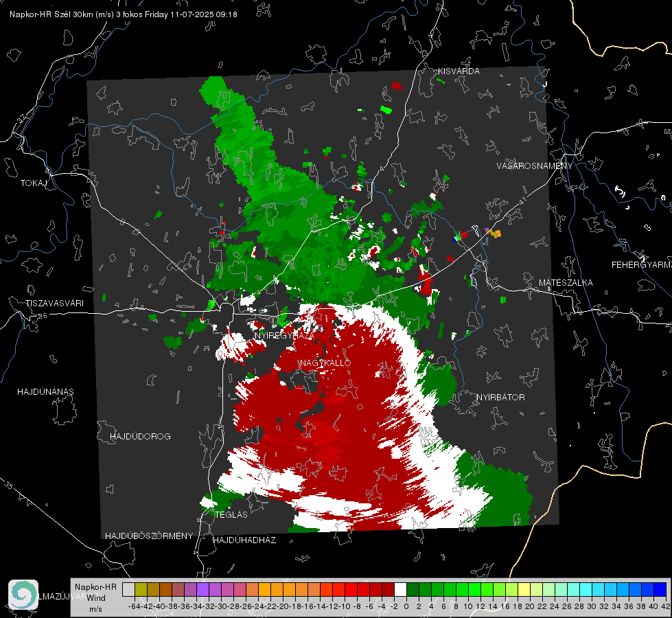Click the m/s unit label in legend

pyautogui.click(x=95, y=609)
